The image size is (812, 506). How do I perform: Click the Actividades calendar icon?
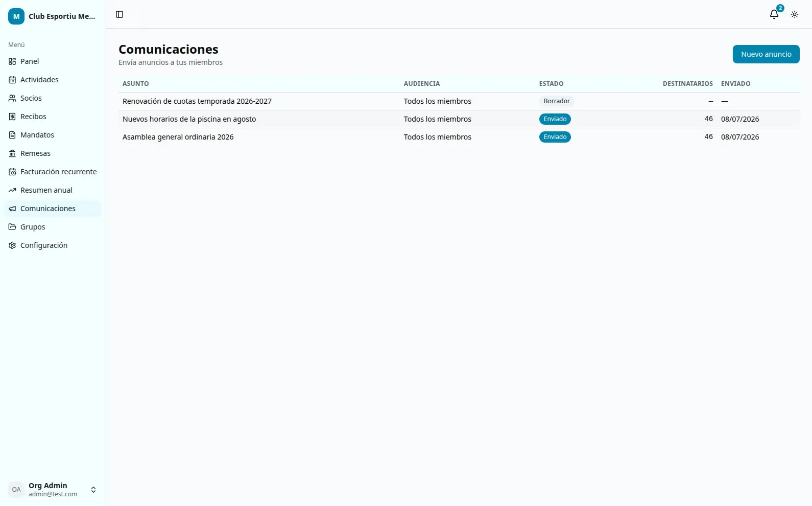tap(12, 80)
